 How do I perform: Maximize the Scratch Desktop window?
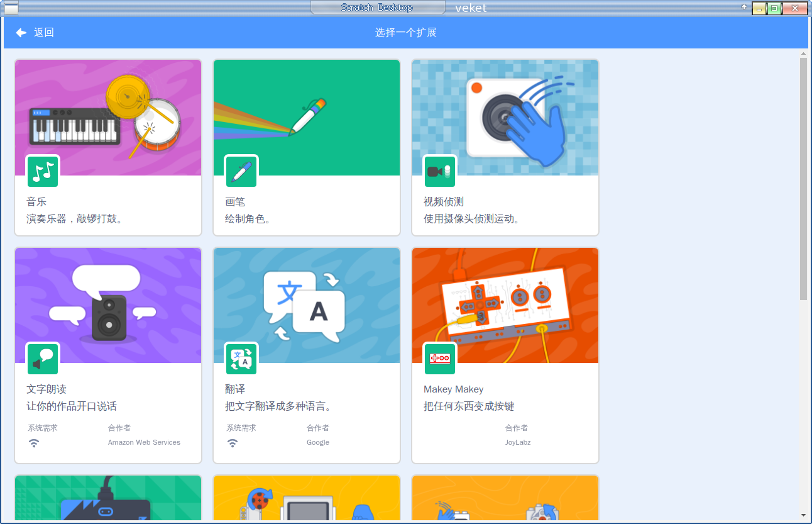pos(774,8)
